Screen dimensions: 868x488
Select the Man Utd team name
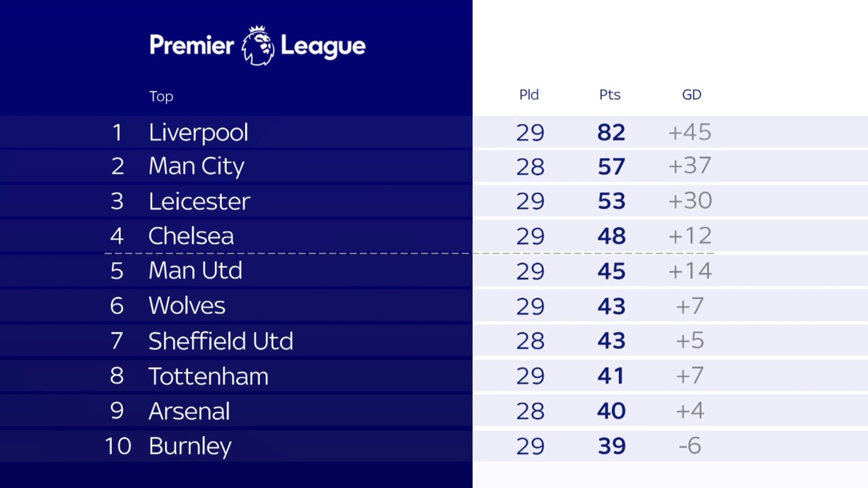coord(195,271)
